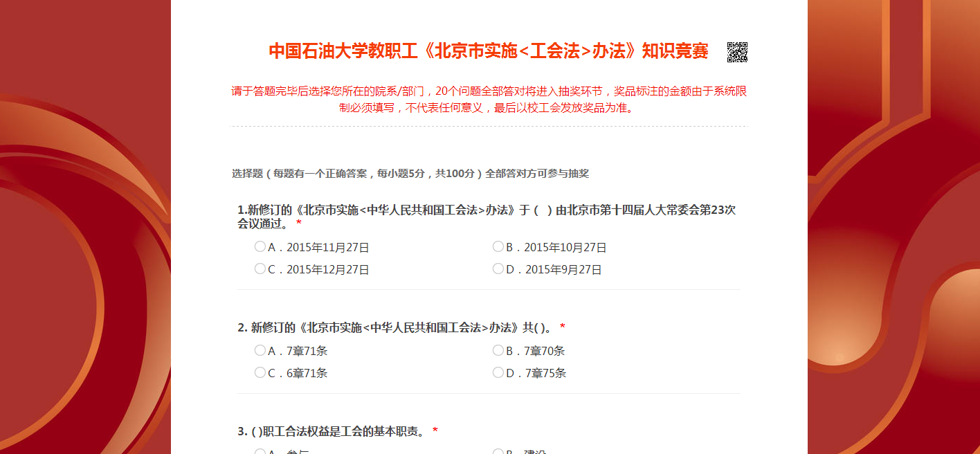
Task: Select option A, 2015年11月27日
Action: [x=260, y=247]
